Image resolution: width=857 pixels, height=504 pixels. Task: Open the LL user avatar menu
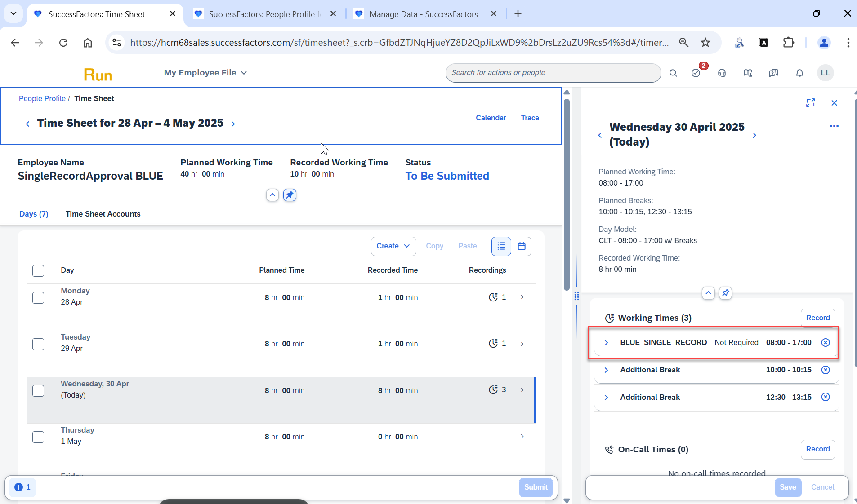click(825, 73)
